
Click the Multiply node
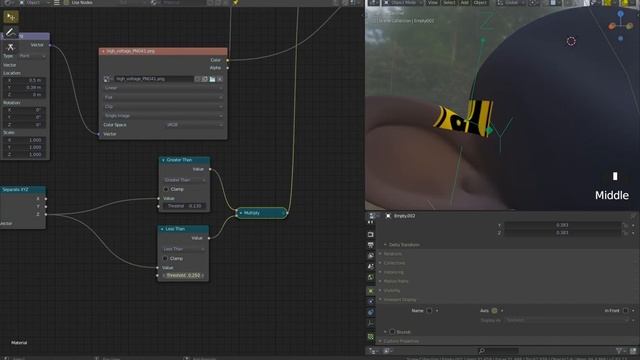coord(262,213)
